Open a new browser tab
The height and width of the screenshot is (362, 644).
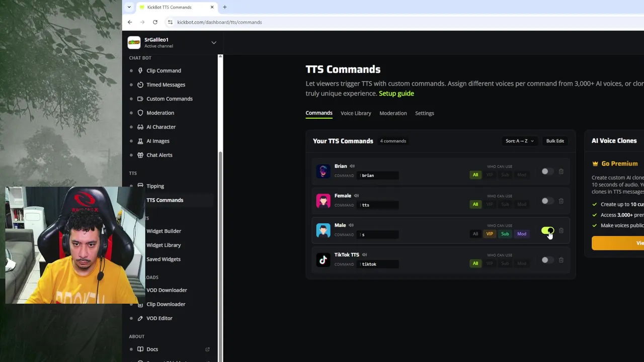pyautogui.click(x=224, y=7)
